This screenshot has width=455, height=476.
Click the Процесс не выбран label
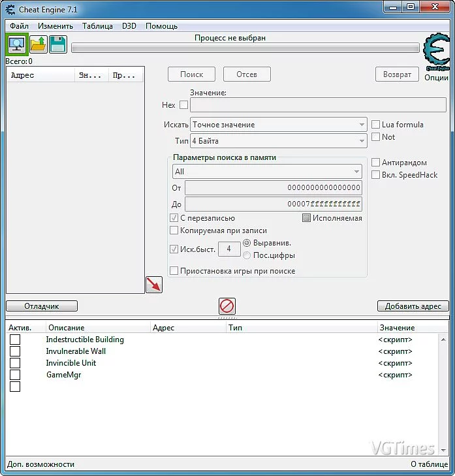point(230,38)
